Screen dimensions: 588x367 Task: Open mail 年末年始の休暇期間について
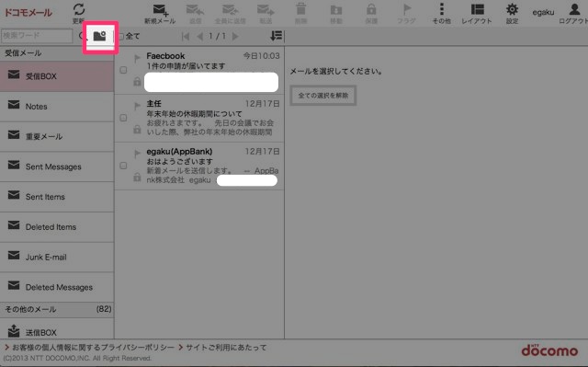199,119
